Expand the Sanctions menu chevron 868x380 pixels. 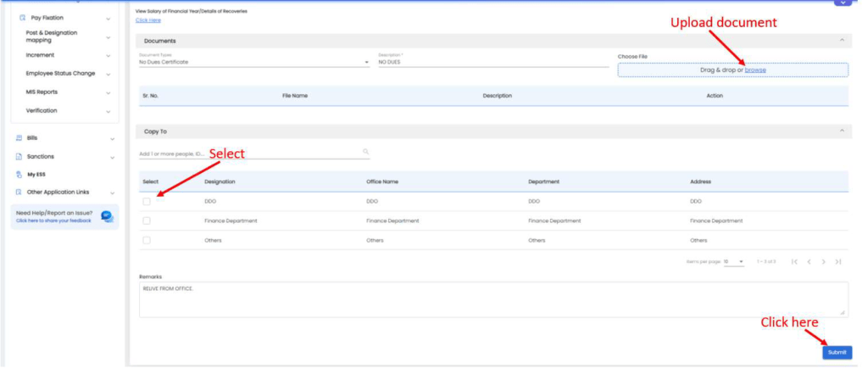(113, 157)
